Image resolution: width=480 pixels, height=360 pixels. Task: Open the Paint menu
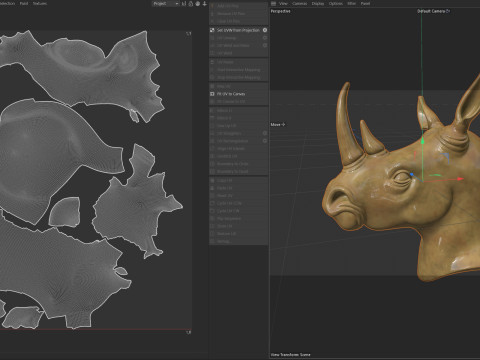[24, 3]
